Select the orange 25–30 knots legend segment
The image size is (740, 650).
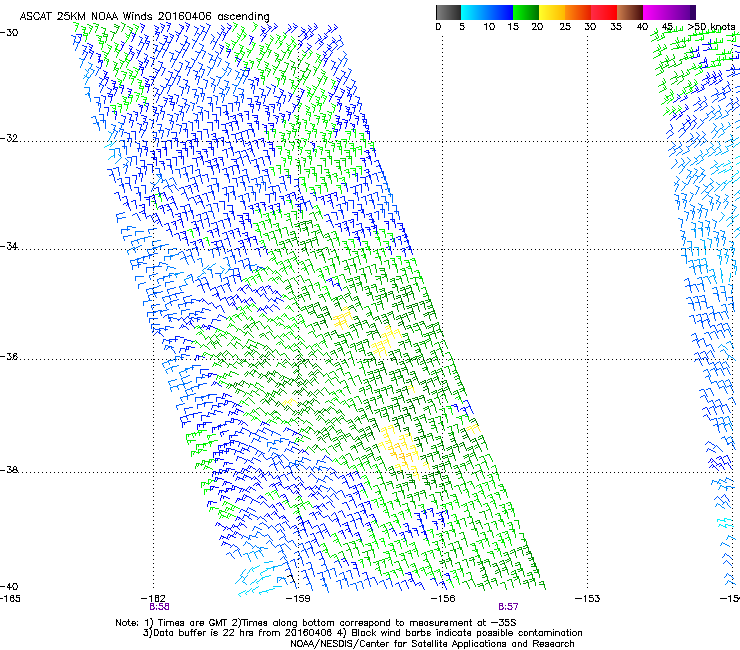pos(578,12)
